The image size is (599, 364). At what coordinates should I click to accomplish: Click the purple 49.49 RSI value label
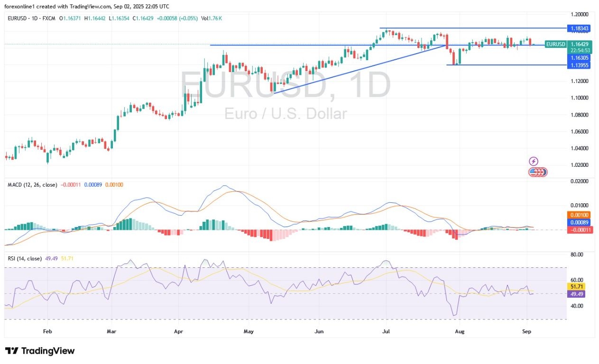575,294
